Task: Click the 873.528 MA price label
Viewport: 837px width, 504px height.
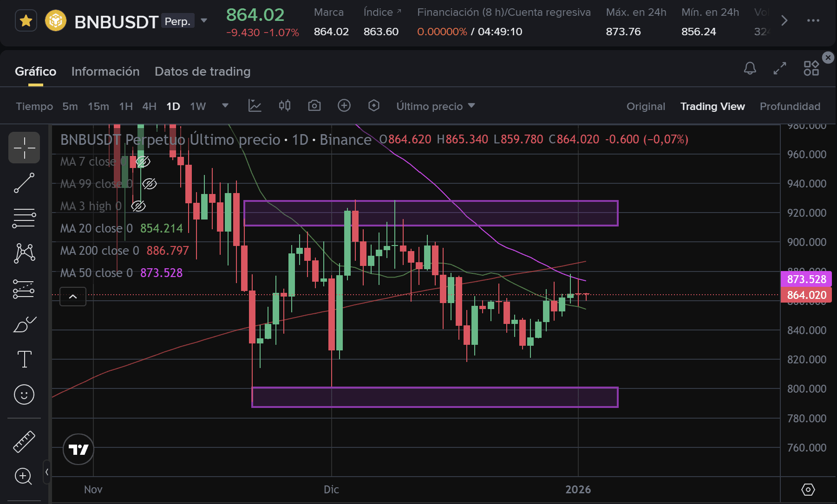Action: tap(806, 279)
